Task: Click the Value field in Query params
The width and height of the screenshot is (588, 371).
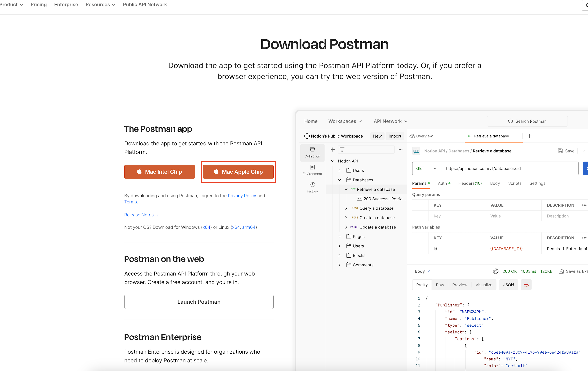Action: (x=513, y=216)
